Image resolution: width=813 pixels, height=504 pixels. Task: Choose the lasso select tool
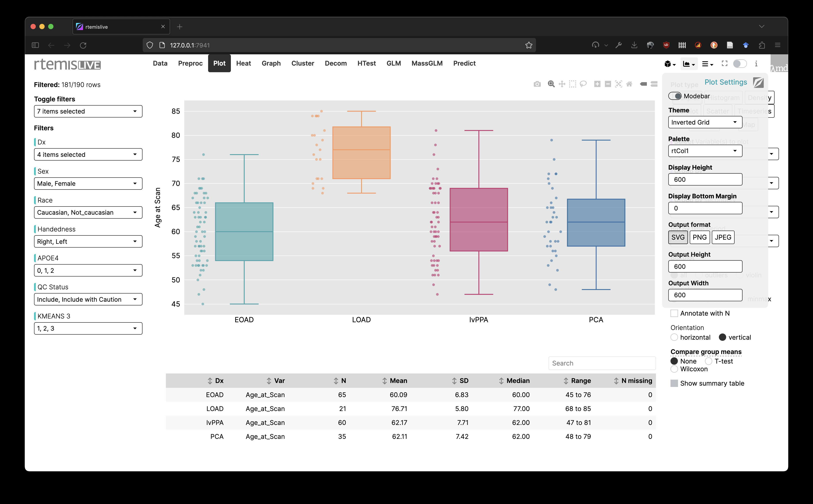(x=583, y=84)
